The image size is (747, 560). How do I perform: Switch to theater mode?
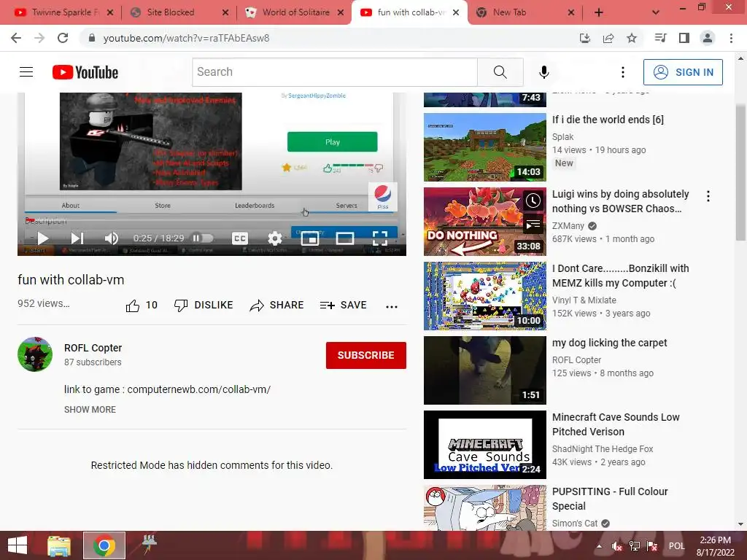point(345,238)
